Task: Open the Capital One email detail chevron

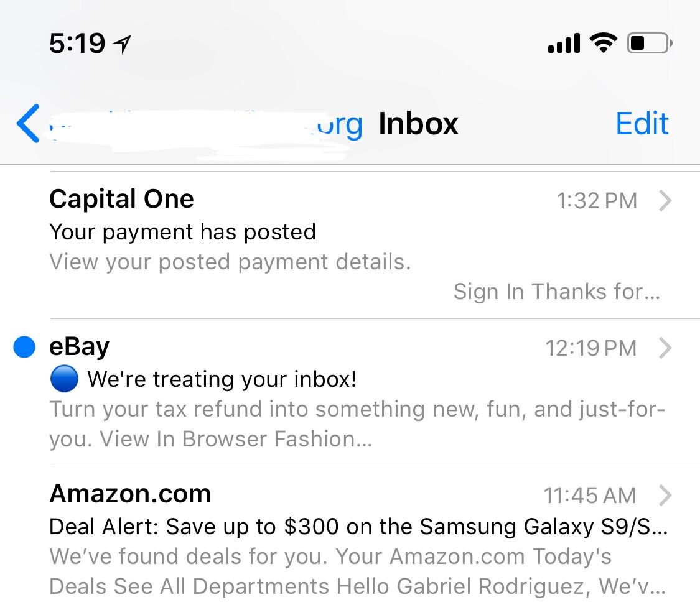Action: [666, 201]
